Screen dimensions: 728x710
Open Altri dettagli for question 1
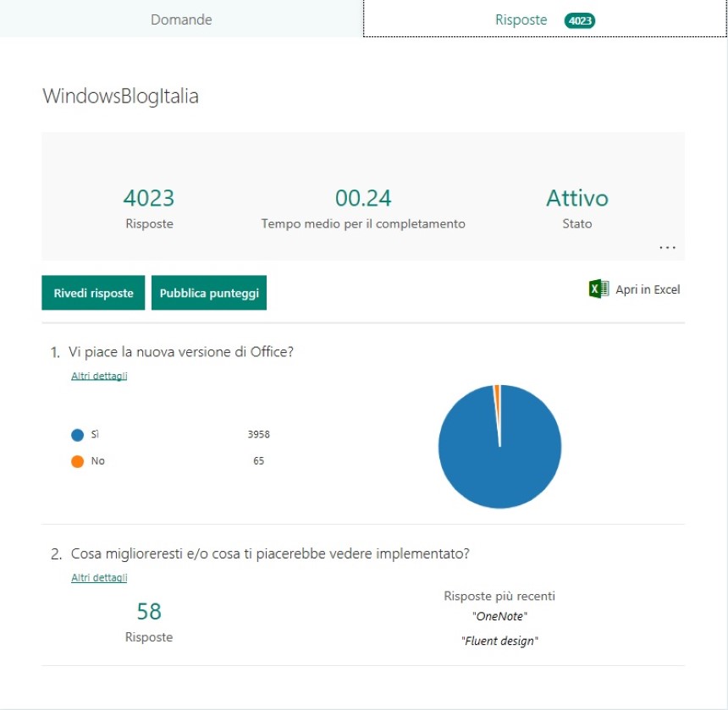pyautogui.click(x=99, y=376)
